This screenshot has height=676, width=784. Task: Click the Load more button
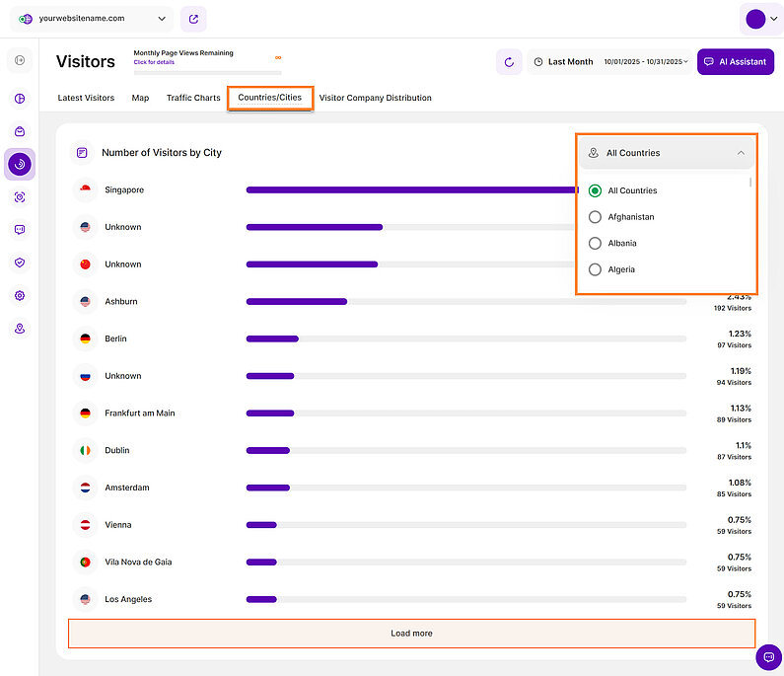tap(411, 634)
